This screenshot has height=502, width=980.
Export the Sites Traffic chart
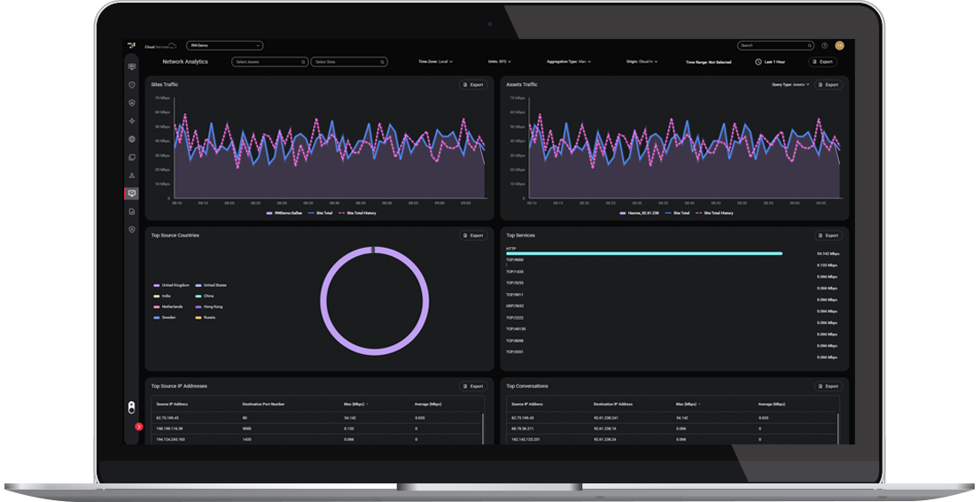click(x=473, y=85)
